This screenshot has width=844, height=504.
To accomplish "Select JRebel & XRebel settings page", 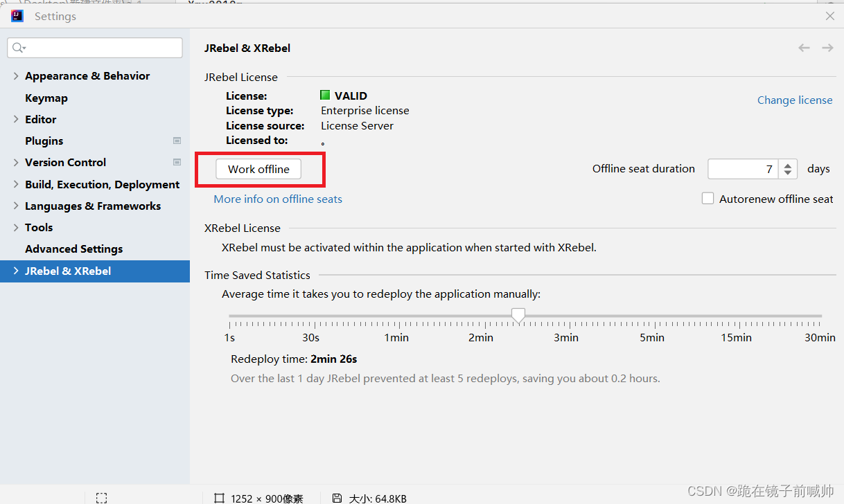I will (x=95, y=271).
